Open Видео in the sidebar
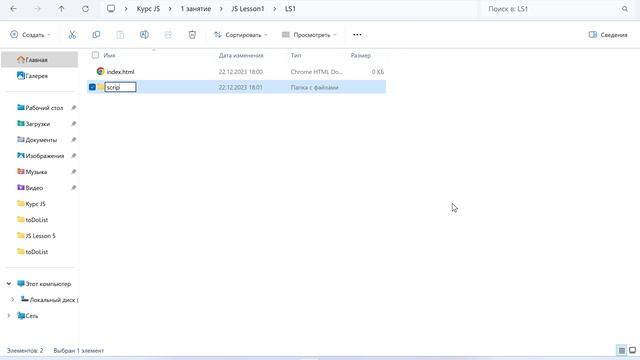 click(x=34, y=188)
